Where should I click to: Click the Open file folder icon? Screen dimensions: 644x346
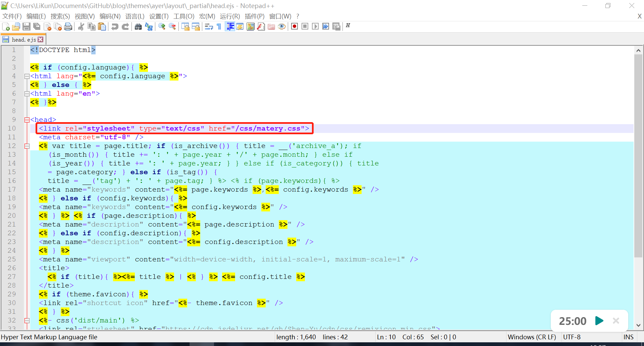(x=16, y=27)
